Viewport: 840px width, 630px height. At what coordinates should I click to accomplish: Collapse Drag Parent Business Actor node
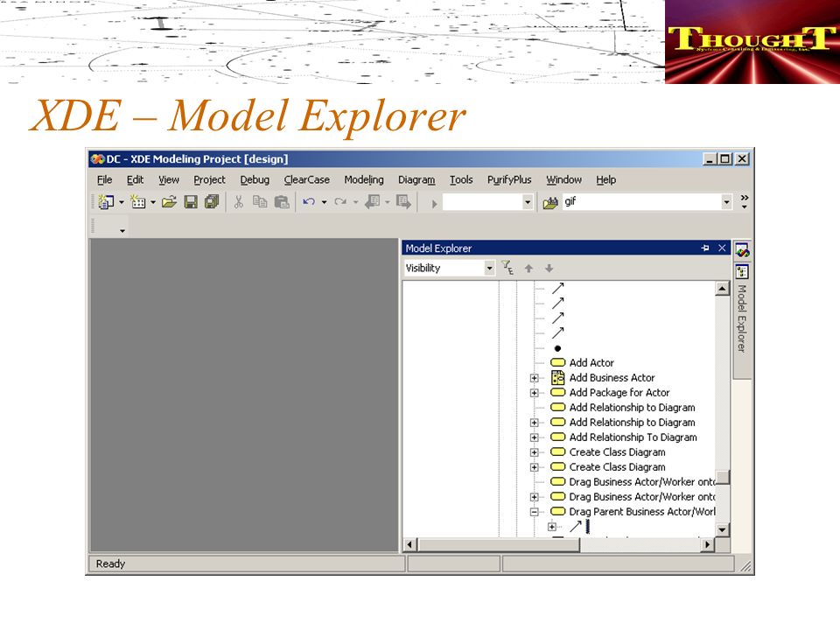point(534,512)
